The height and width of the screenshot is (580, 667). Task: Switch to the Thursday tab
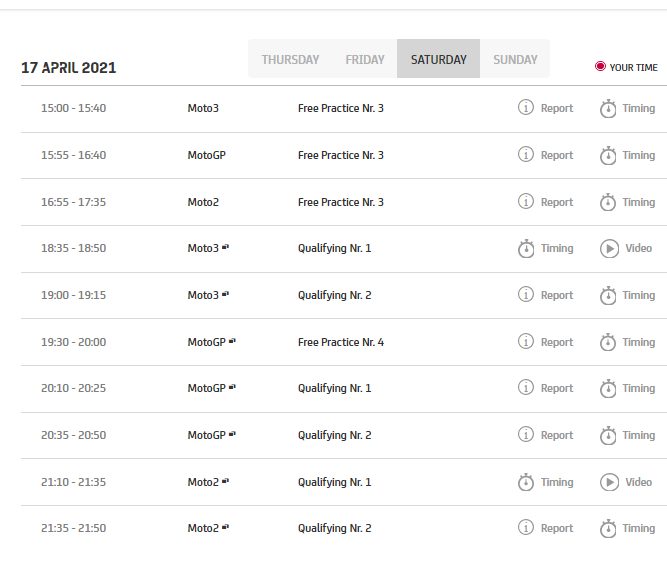(x=290, y=60)
